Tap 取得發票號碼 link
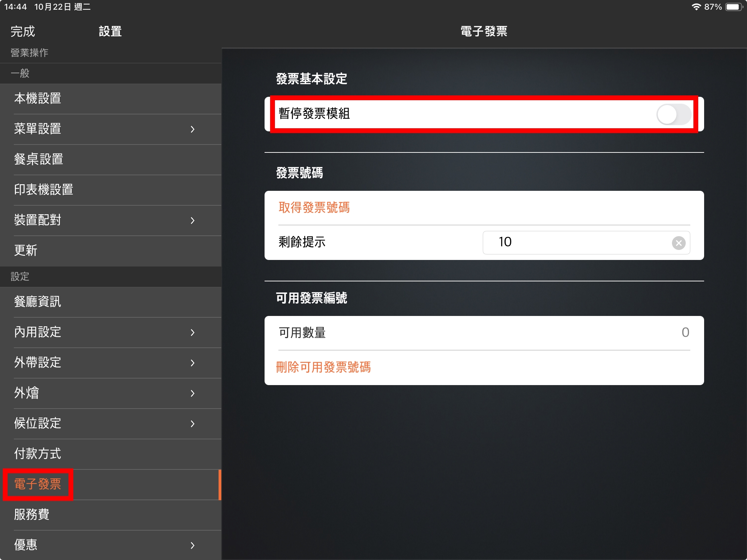The width and height of the screenshot is (747, 560). pyautogui.click(x=314, y=207)
